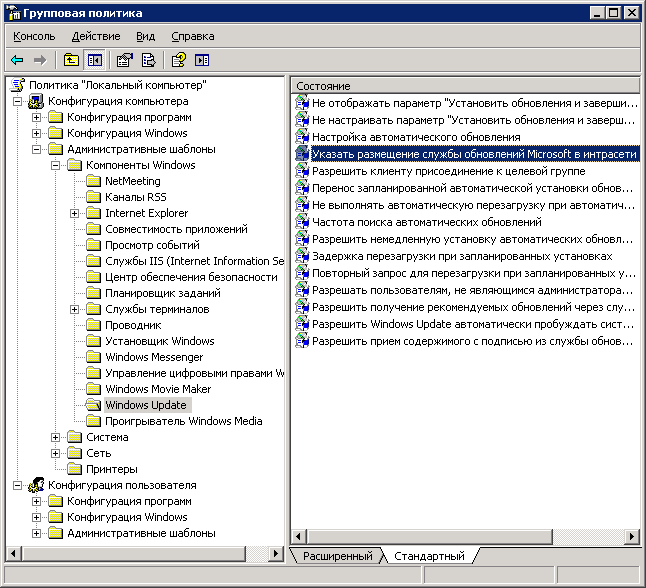Expand user Административные шаблоны node
Image resolution: width=646 pixels, height=588 pixels.
click(x=36, y=534)
